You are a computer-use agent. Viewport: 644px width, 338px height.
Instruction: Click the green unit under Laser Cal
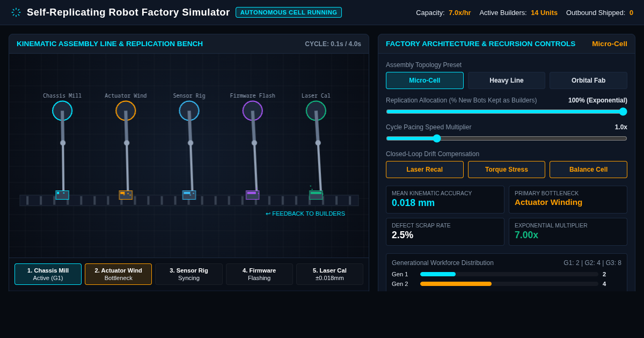click(316, 195)
